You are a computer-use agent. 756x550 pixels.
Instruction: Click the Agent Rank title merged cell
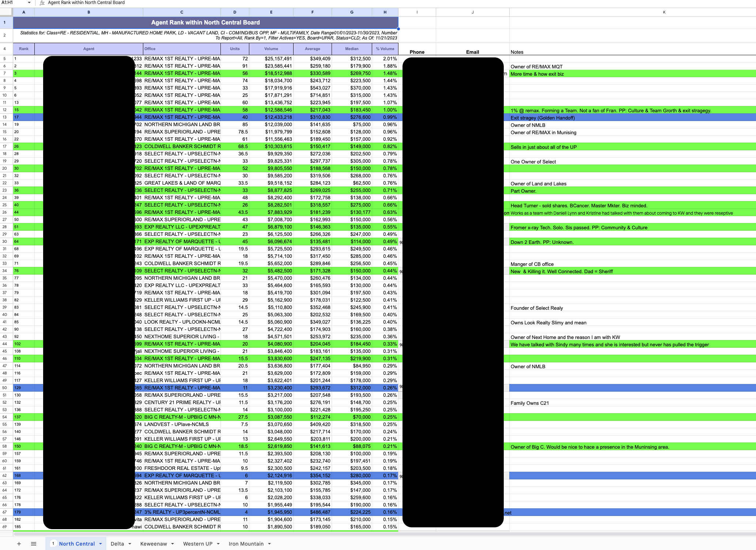click(205, 22)
